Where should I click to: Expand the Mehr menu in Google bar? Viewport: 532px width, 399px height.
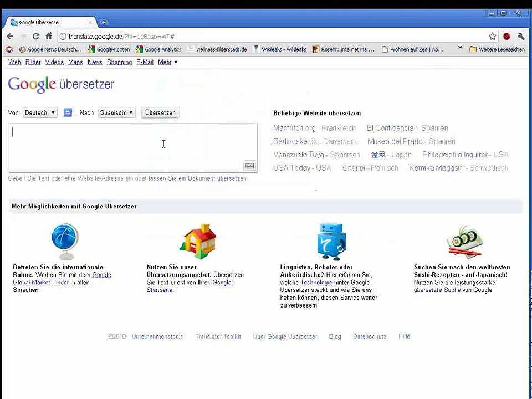168,62
